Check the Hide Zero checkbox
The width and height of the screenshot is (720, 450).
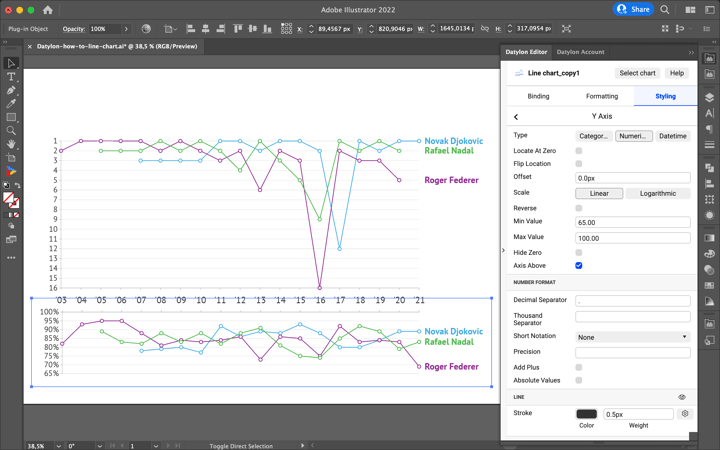click(x=579, y=253)
